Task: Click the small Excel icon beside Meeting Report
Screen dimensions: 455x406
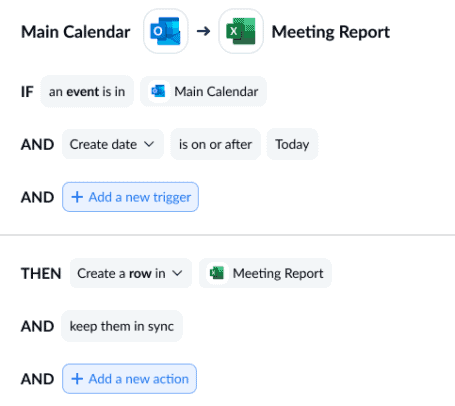Action: click(217, 273)
